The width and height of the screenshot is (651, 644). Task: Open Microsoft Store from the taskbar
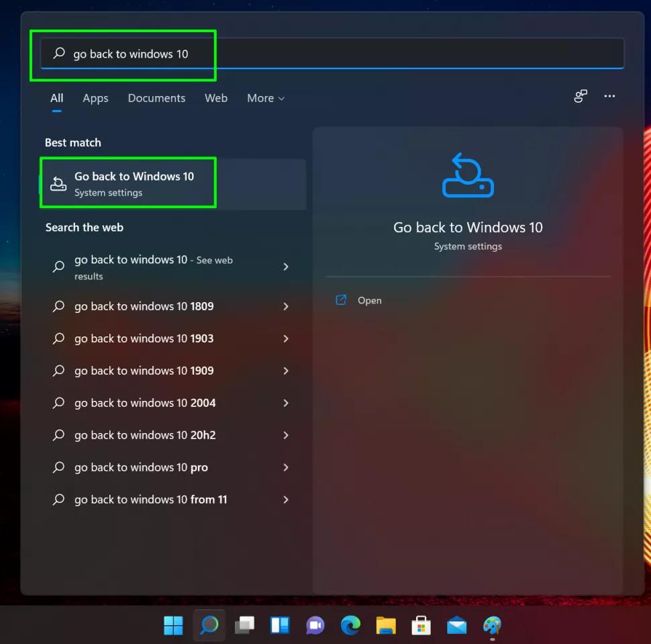click(421, 625)
